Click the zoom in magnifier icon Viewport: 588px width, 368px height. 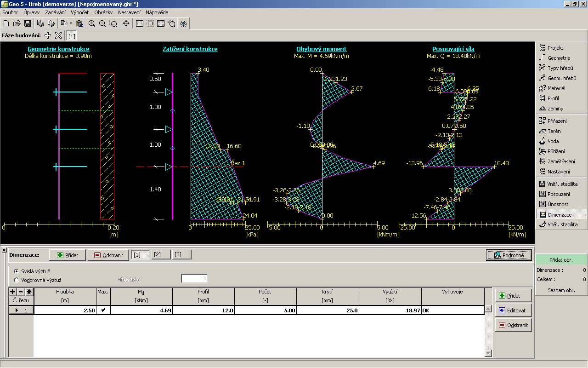coord(92,23)
